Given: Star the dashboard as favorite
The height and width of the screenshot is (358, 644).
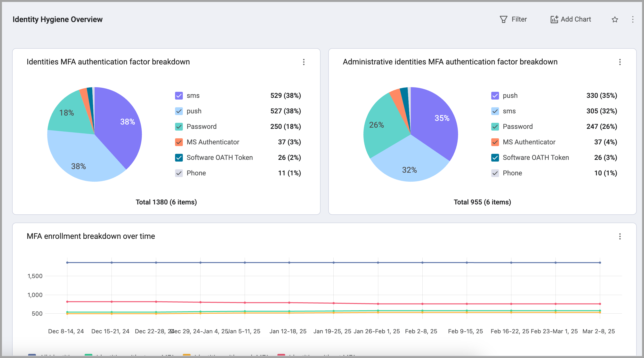Looking at the screenshot, I should 615,19.
